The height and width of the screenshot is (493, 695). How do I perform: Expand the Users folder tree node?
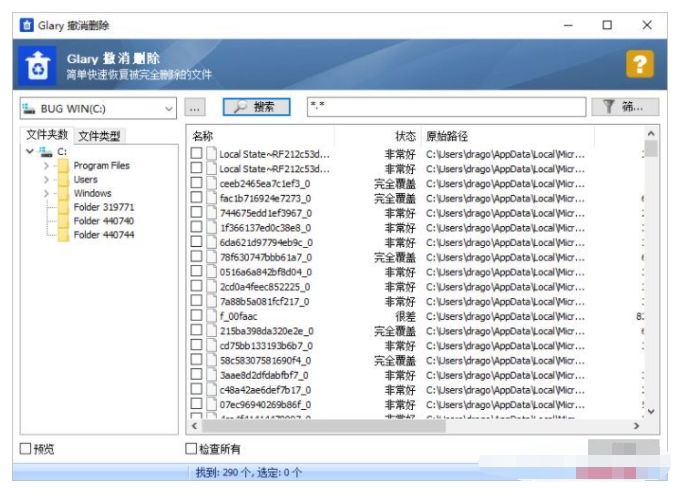pos(46,180)
